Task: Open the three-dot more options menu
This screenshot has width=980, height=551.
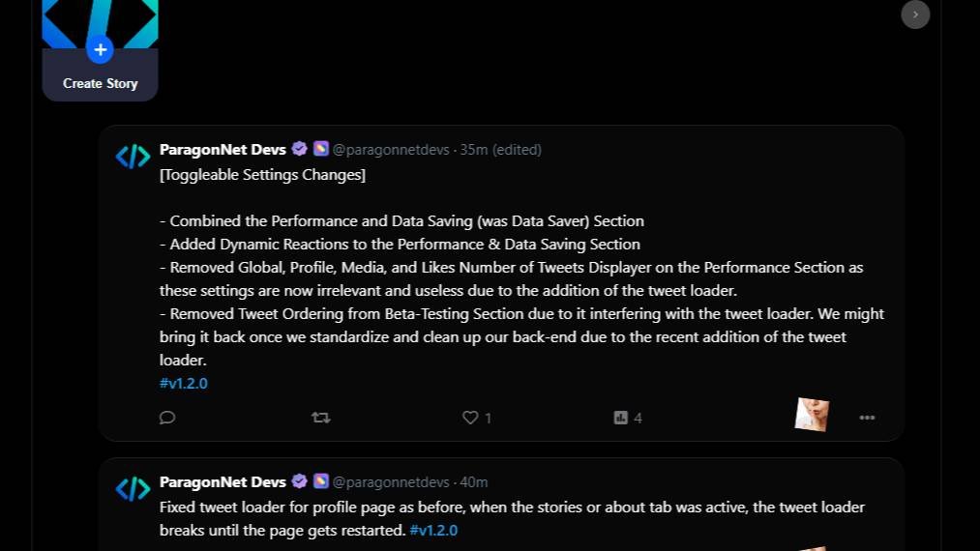Action: click(x=867, y=418)
